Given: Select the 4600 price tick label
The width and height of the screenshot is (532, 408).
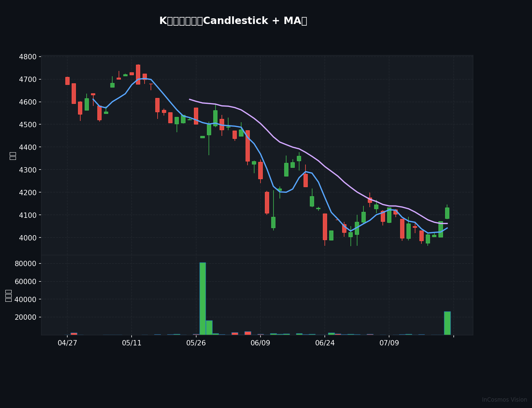Looking at the screenshot, I should (x=28, y=102).
